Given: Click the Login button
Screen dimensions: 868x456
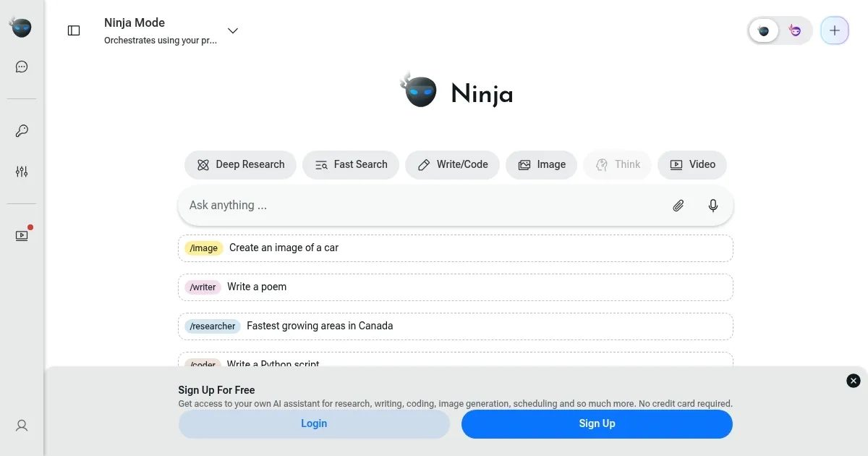Looking at the screenshot, I should click(x=313, y=423).
